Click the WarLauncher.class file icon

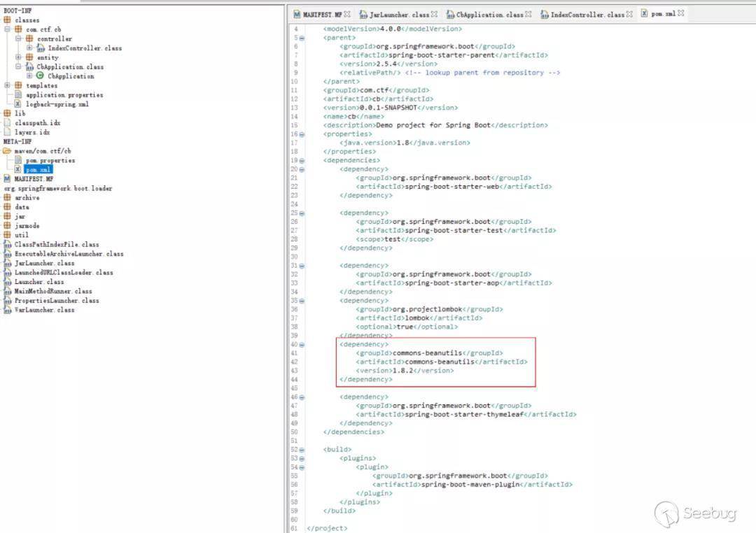pos(7,310)
